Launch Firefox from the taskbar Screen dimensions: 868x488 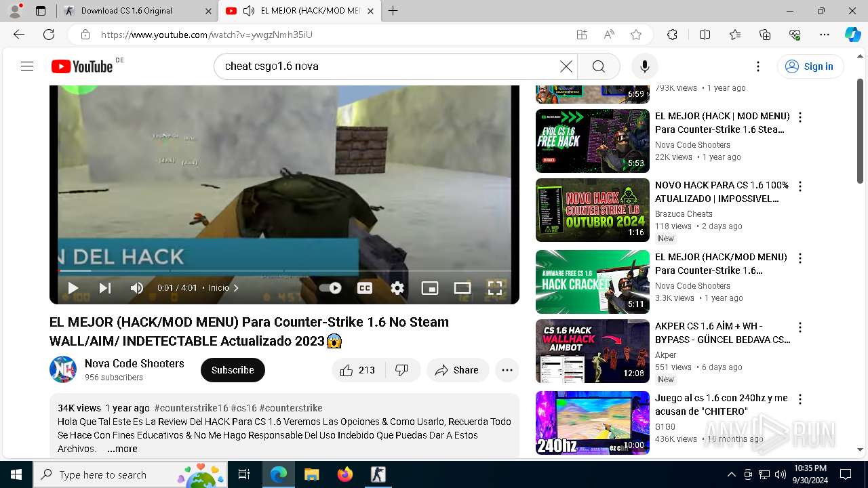[345, 474]
